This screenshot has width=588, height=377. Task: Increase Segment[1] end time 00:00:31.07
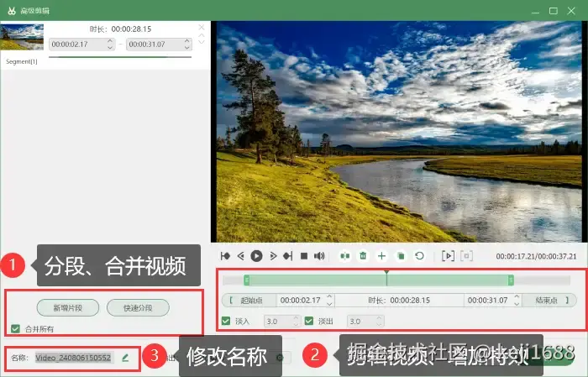pyautogui.click(x=187, y=41)
